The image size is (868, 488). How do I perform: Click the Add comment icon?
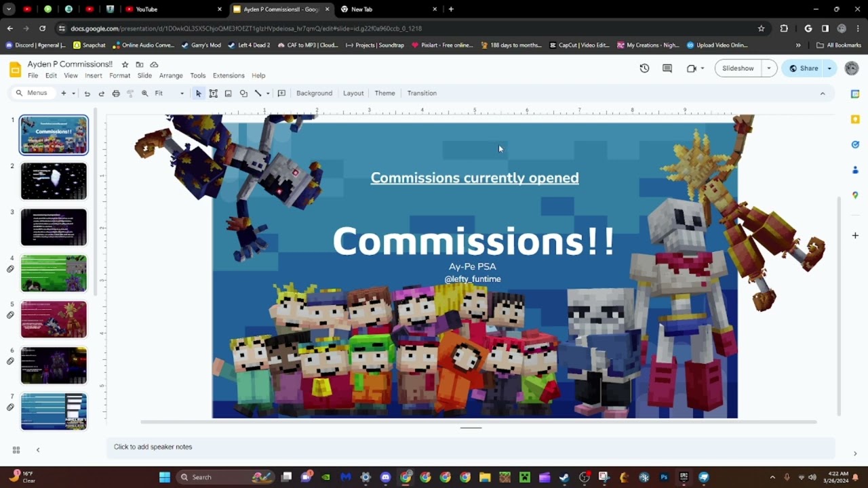pos(281,94)
